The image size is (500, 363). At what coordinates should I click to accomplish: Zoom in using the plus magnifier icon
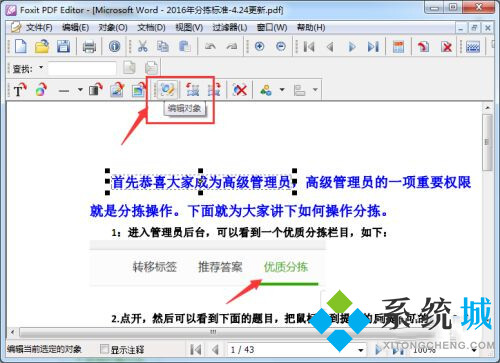click(259, 46)
